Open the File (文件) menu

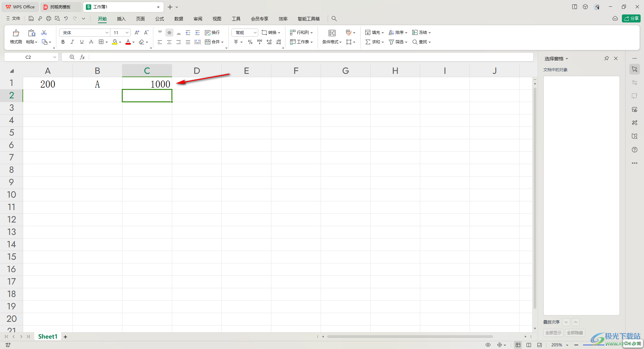point(13,18)
